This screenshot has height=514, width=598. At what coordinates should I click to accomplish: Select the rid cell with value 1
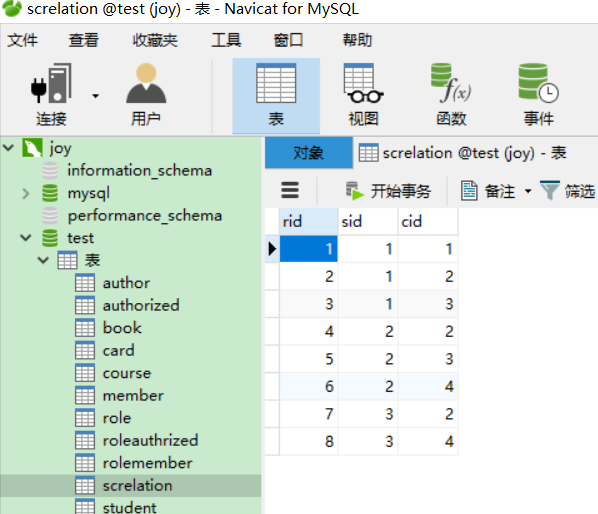[309, 249]
